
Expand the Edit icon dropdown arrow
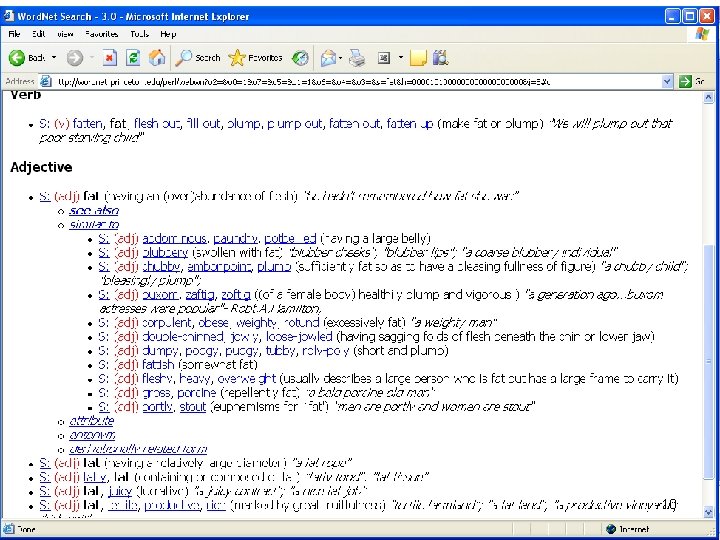[400, 58]
